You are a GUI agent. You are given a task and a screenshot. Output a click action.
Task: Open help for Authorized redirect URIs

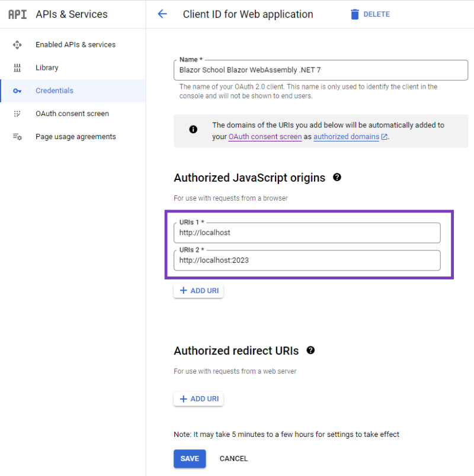coord(310,350)
